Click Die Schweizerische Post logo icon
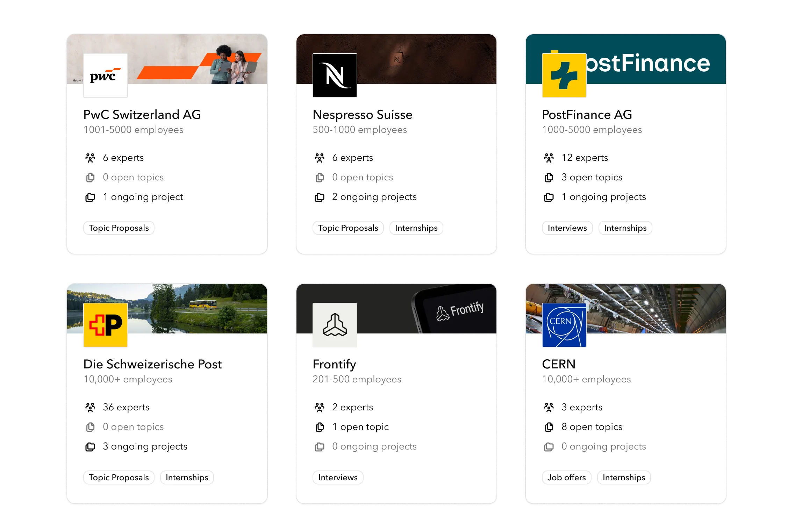Screen dimensions: 802x532 click(105, 325)
